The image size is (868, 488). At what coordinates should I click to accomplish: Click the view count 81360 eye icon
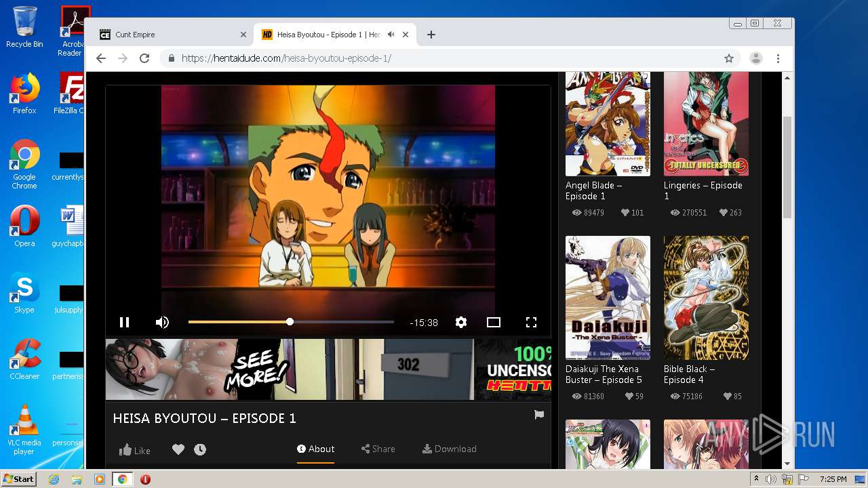(577, 396)
